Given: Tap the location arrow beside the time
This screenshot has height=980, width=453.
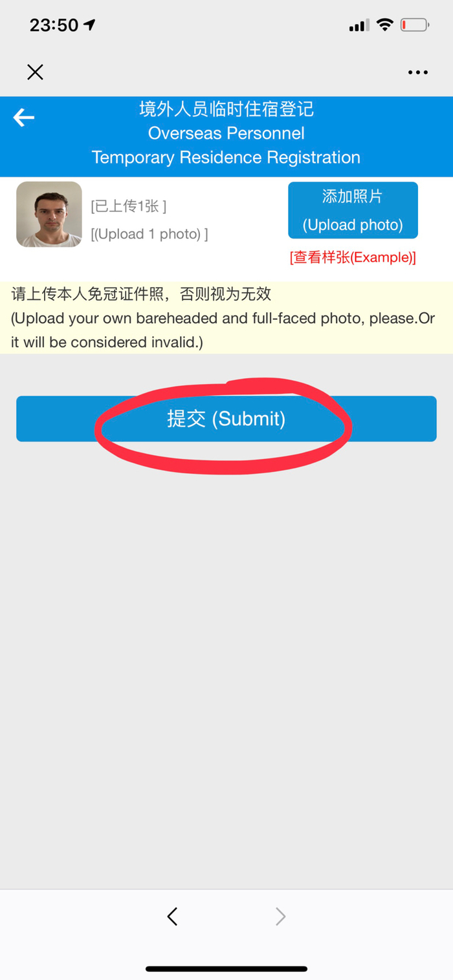Looking at the screenshot, I should coord(89,25).
